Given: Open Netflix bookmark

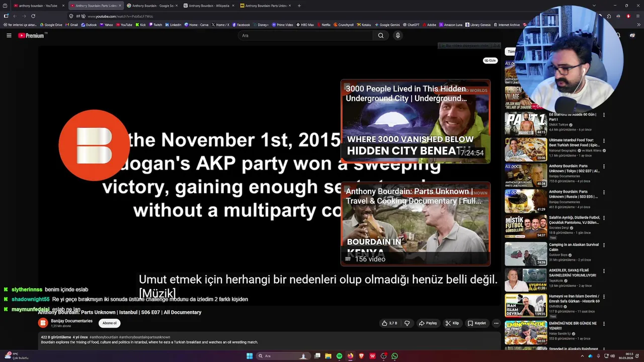Looking at the screenshot, I should (324, 25).
